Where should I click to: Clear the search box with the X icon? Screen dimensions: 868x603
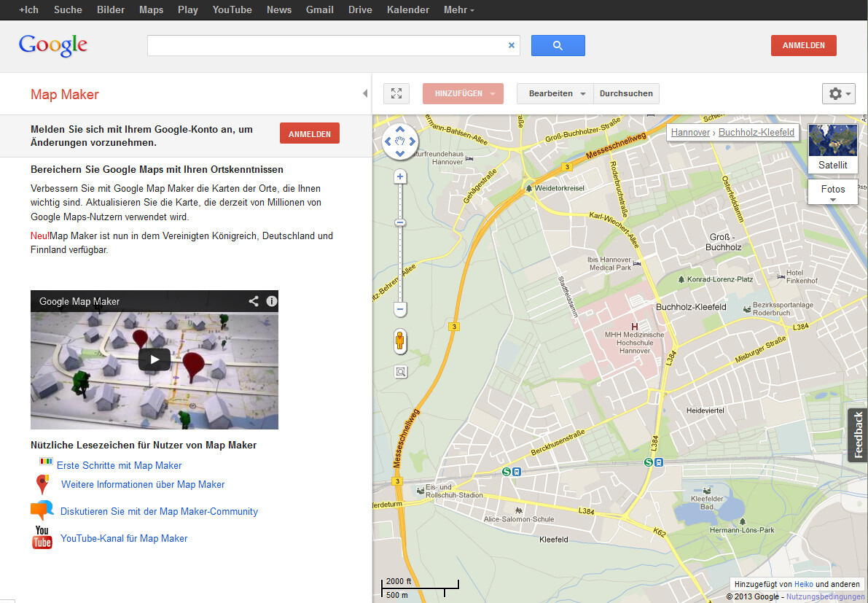click(x=512, y=45)
